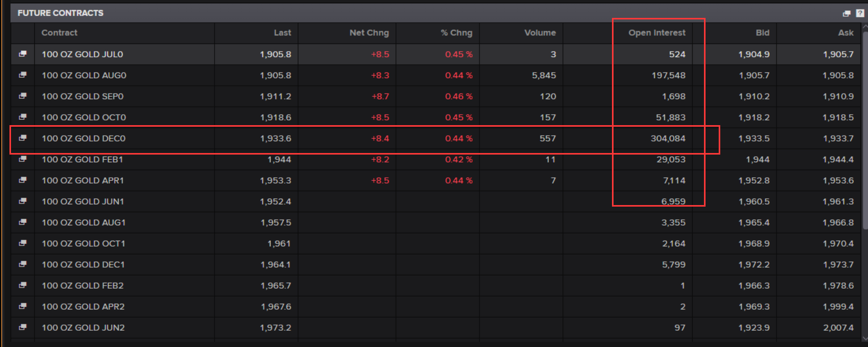
Task: Open the icon next to GOLD JUN2
Action: (23, 328)
